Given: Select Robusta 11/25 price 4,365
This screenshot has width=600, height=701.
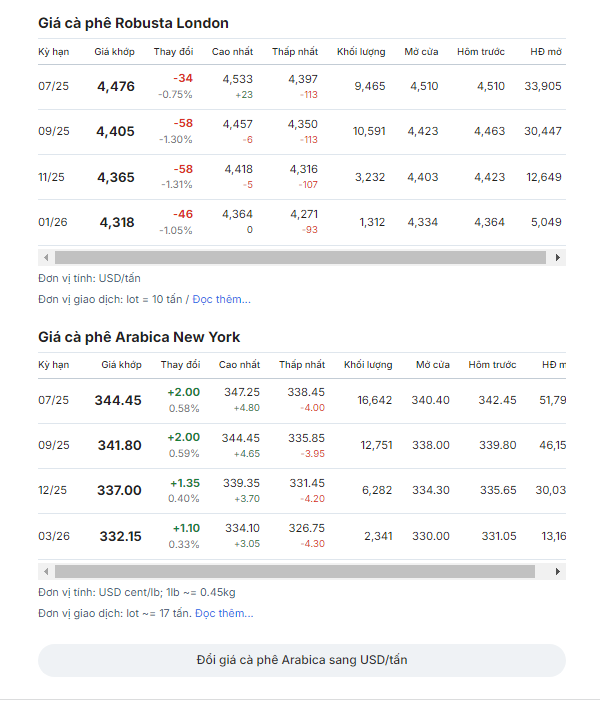Looking at the screenshot, I should point(116,177).
